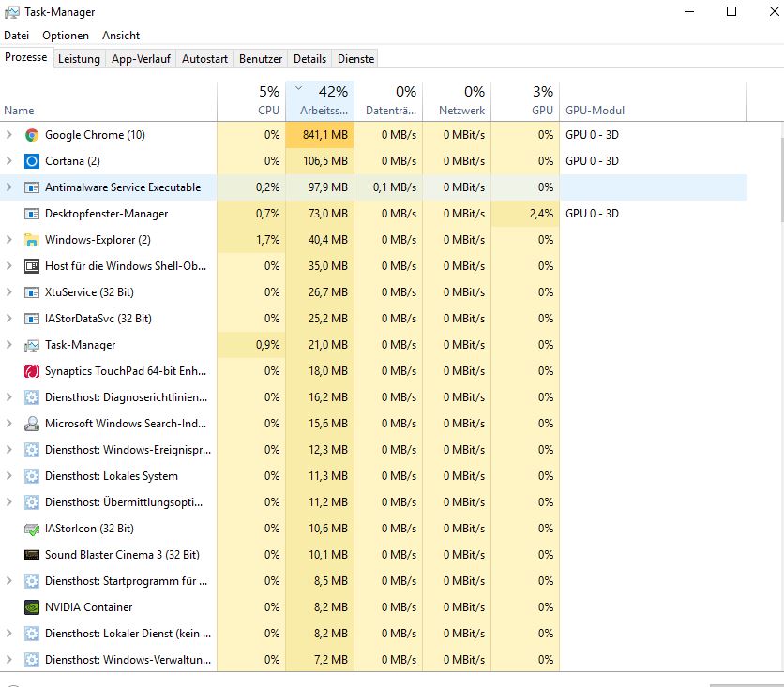Click the Synaptics TouchPad red icon
Viewport: 784px width, 687px height.
(32, 371)
